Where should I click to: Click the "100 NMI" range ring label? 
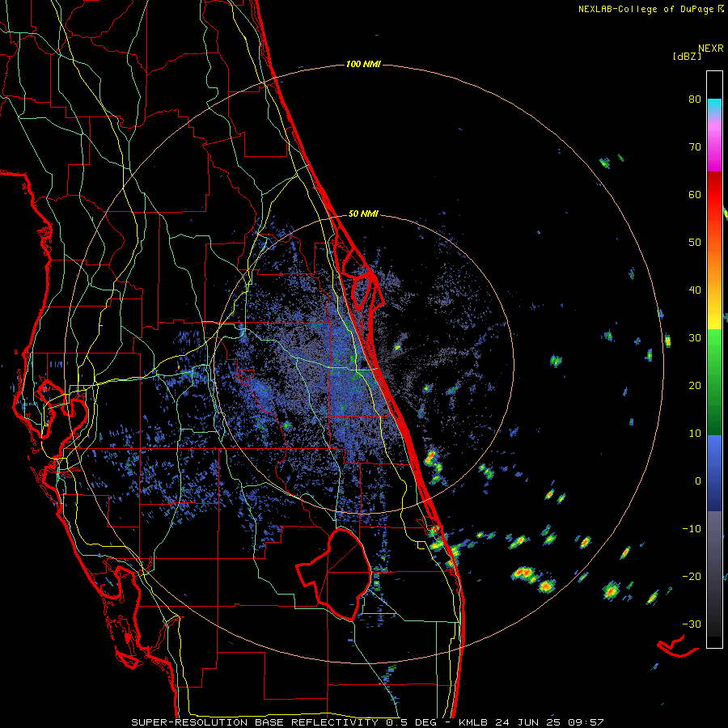[363, 64]
